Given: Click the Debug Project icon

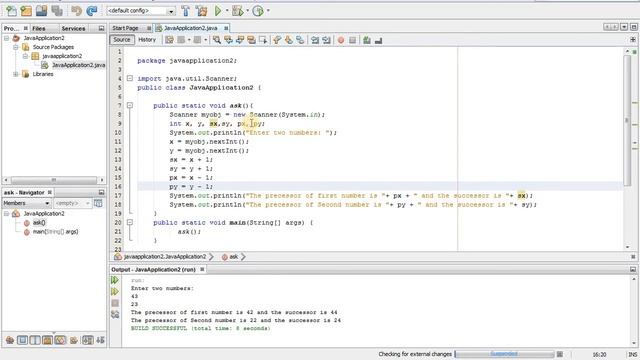Looking at the screenshot, I should click(x=237, y=11).
